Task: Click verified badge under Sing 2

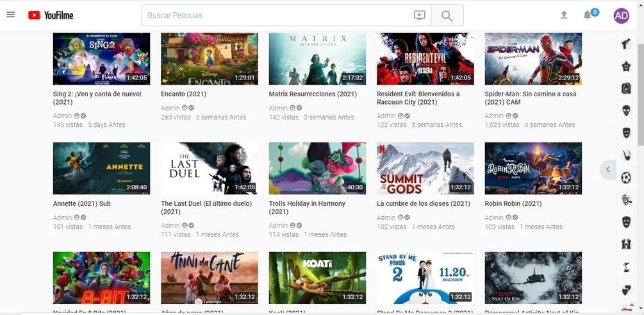Action: tap(83, 116)
